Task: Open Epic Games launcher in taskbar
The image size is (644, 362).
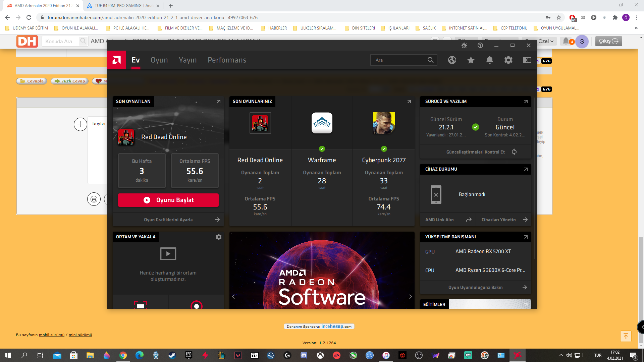Action: coord(189,355)
